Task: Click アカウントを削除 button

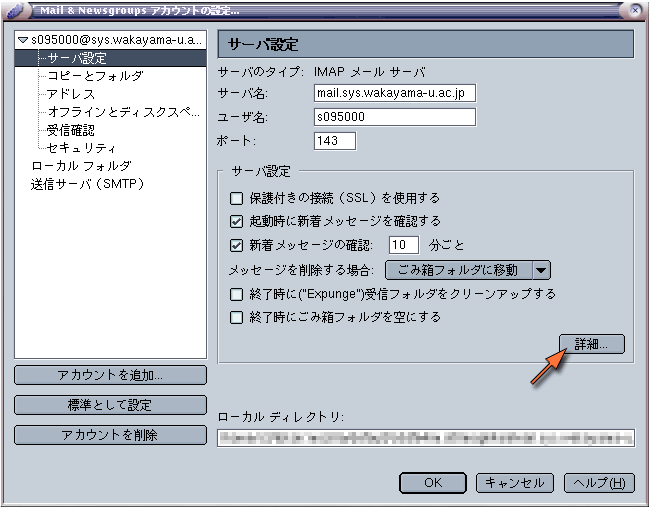Action: click(x=110, y=435)
